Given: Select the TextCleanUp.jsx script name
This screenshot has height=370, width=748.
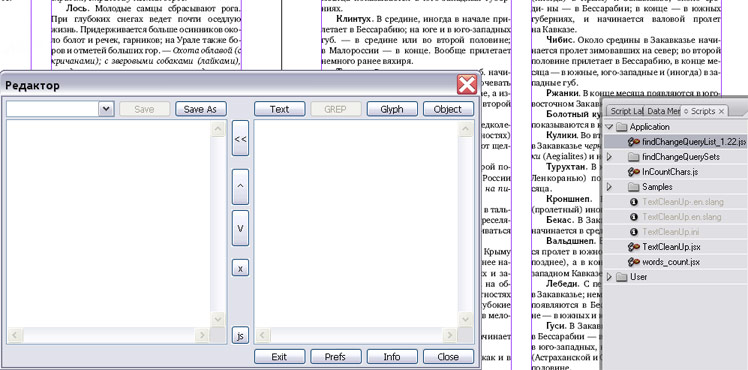Looking at the screenshot, I should coord(671,247).
